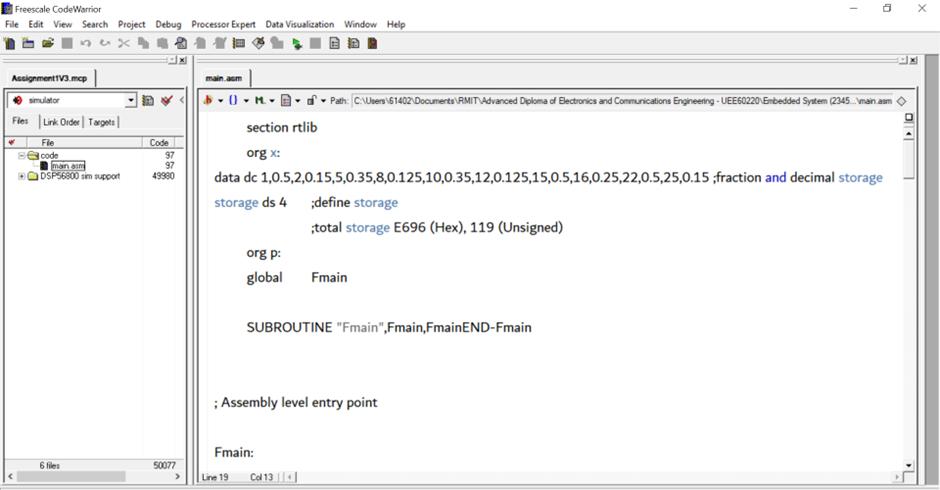Click the red checkmark synchronize icon

[167, 101]
